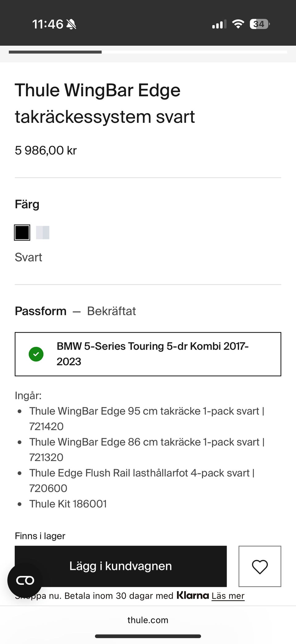Tap the cellular signal bars icon
The image size is (296, 644).
(219, 24)
